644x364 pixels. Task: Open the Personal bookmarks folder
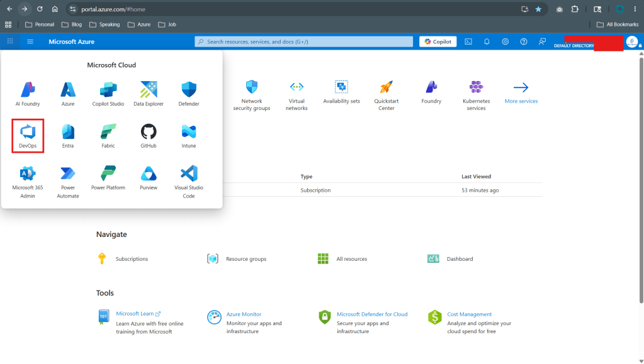(40, 25)
